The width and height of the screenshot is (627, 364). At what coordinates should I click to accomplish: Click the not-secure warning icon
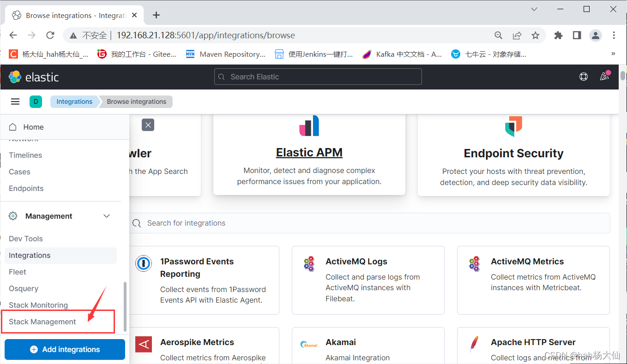pyautogui.click(x=73, y=36)
